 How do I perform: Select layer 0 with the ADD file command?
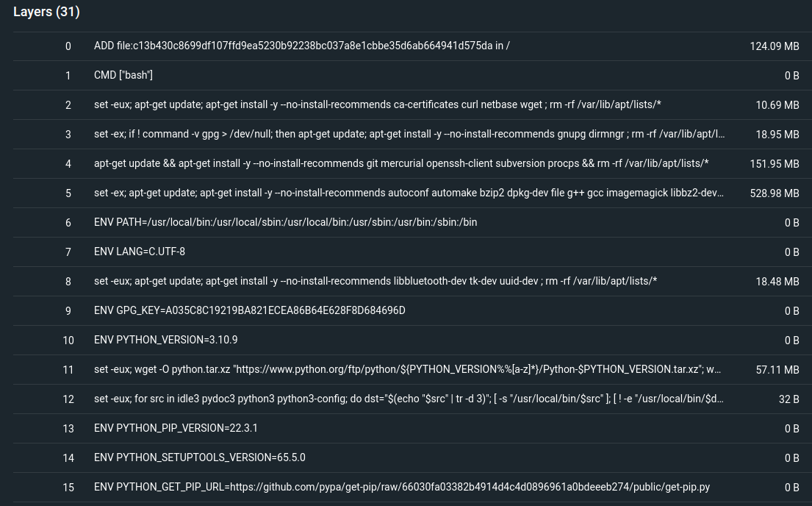click(301, 46)
